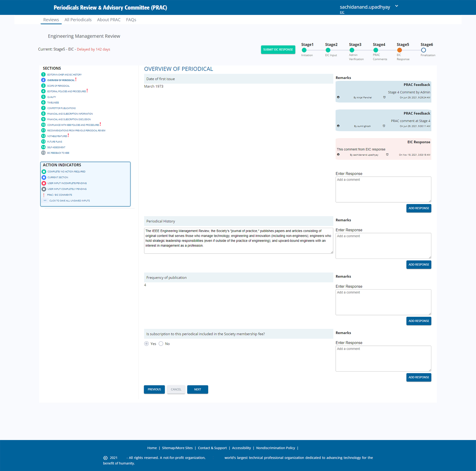Click Stage1 Initiation progress marker
The height and width of the screenshot is (471, 476).
[x=304, y=50]
